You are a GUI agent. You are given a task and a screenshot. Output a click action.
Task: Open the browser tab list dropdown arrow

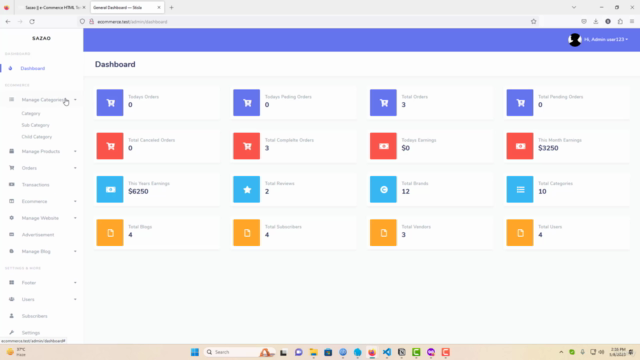[x=574, y=7]
